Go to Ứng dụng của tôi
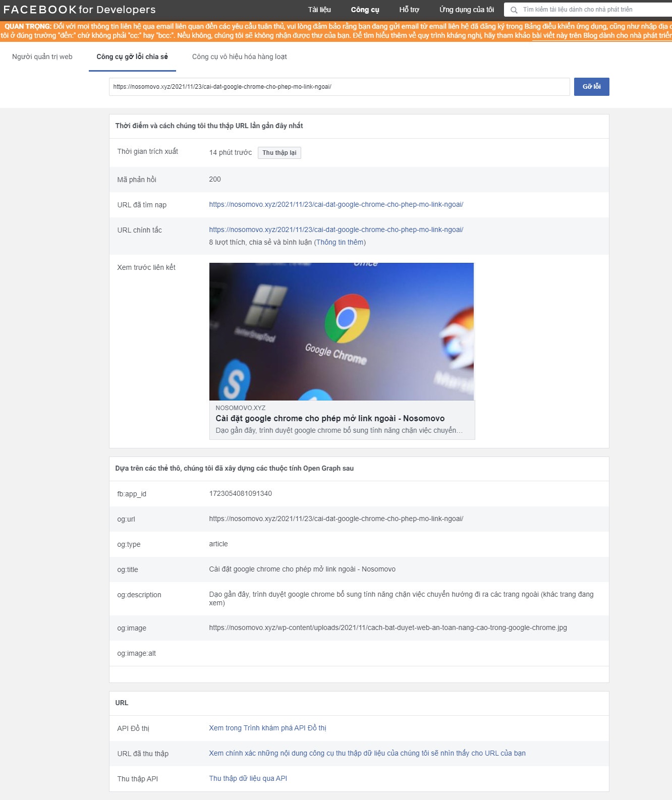Screen dimensions: 672x800 466,10
